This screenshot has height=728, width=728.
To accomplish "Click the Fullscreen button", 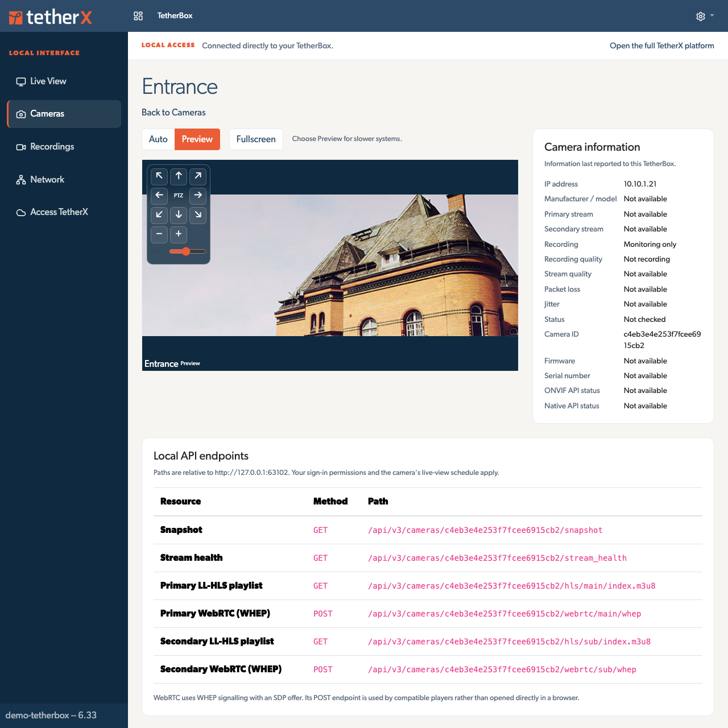I will point(256,139).
